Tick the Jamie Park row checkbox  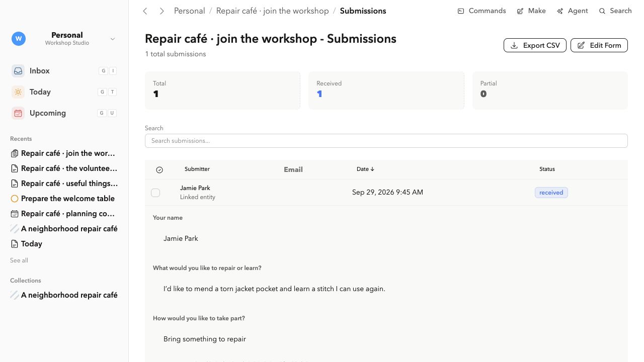click(155, 193)
